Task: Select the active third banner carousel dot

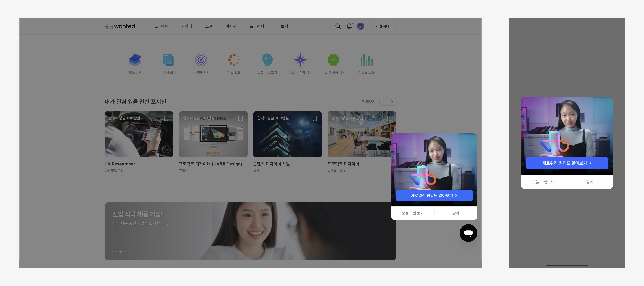Action: (121, 251)
